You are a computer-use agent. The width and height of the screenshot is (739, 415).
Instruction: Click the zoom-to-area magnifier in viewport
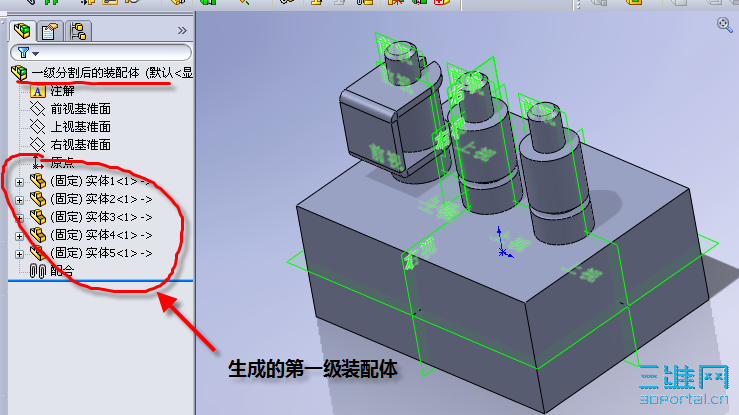pos(724,24)
